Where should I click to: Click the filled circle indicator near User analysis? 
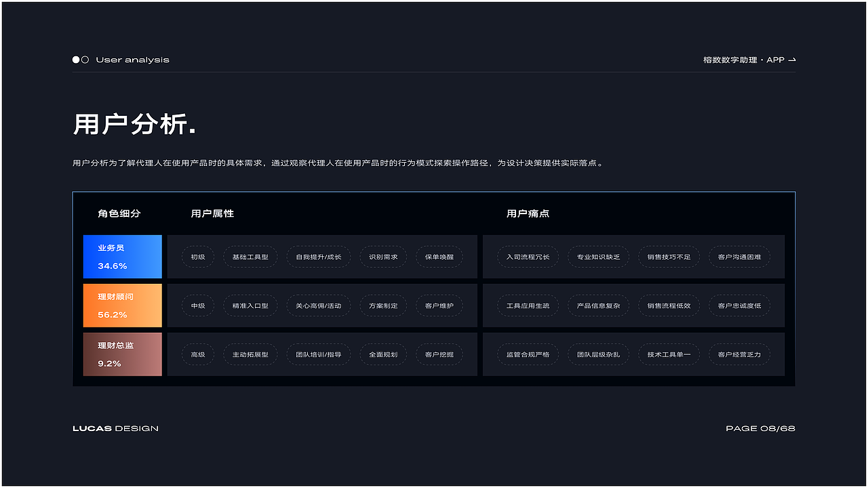click(75, 59)
